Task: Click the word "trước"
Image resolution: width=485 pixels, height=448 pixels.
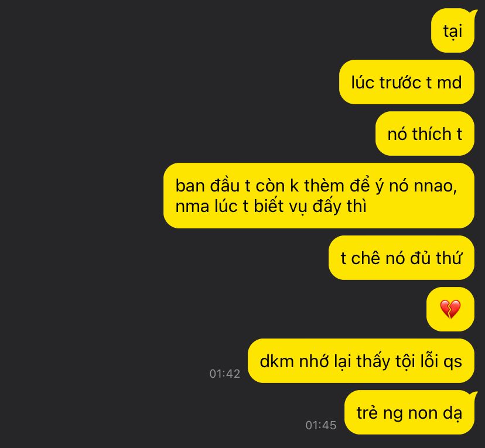Action: pyautogui.click(x=400, y=83)
